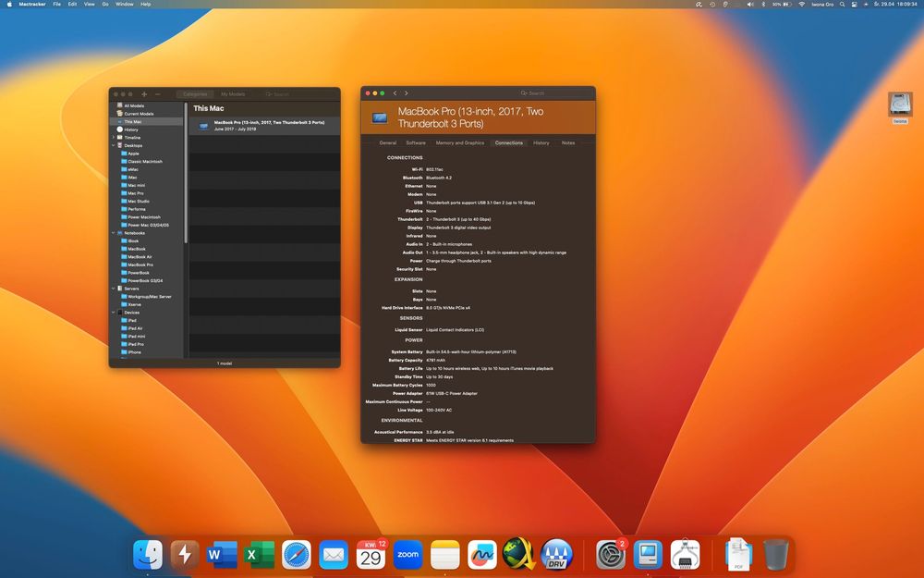Open the File menu

56,4
